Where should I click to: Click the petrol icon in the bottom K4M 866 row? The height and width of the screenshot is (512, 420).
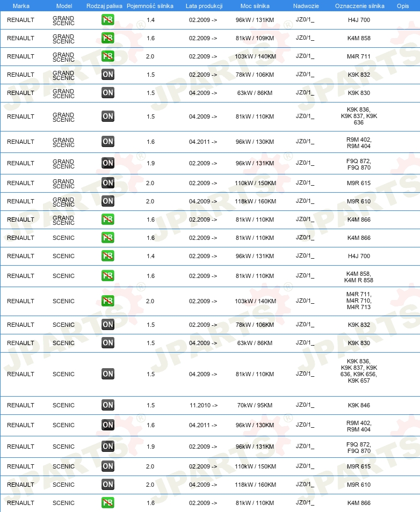click(108, 503)
